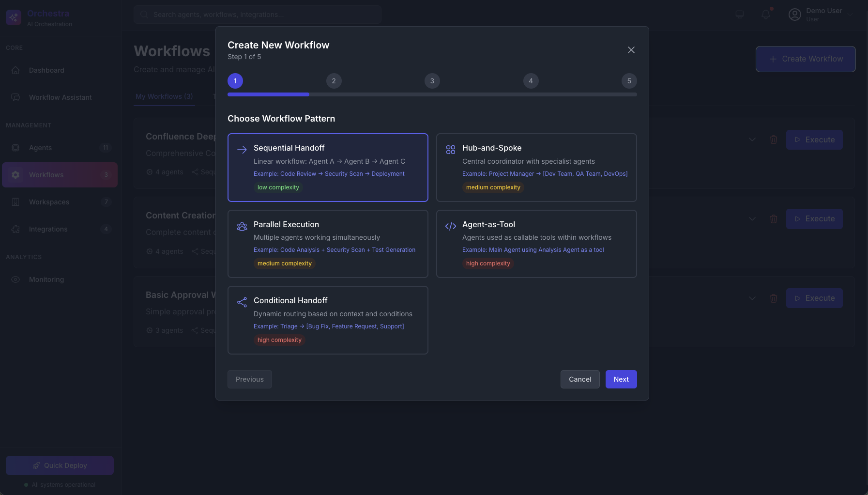Delete the Basic Approval workflow via trash icon
This screenshot has width=868, height=495.
point(773,298)
